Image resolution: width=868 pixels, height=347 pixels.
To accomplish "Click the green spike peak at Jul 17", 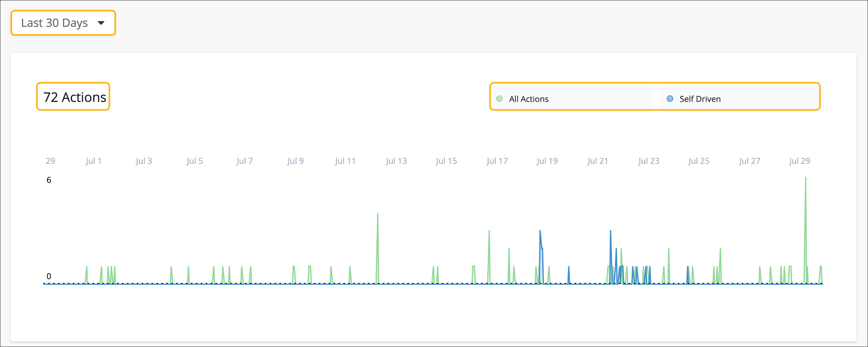I will 489,232.
